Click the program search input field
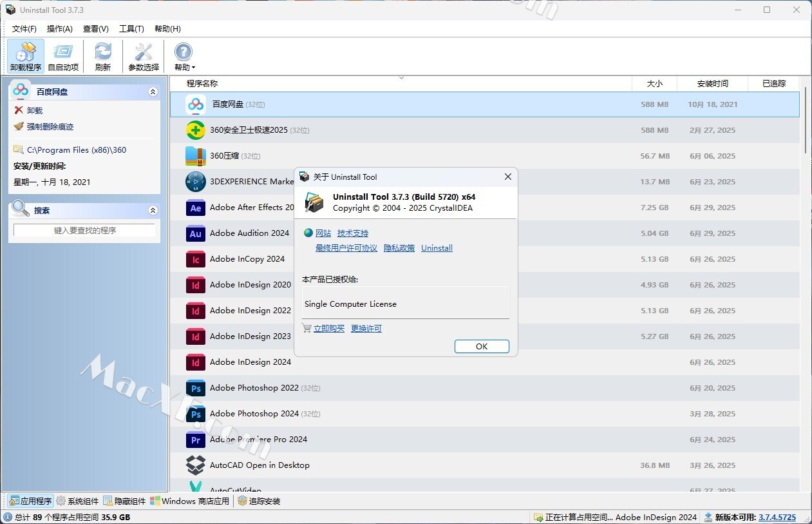The height and width of the screenshot is (524, 812). (84, 230)
